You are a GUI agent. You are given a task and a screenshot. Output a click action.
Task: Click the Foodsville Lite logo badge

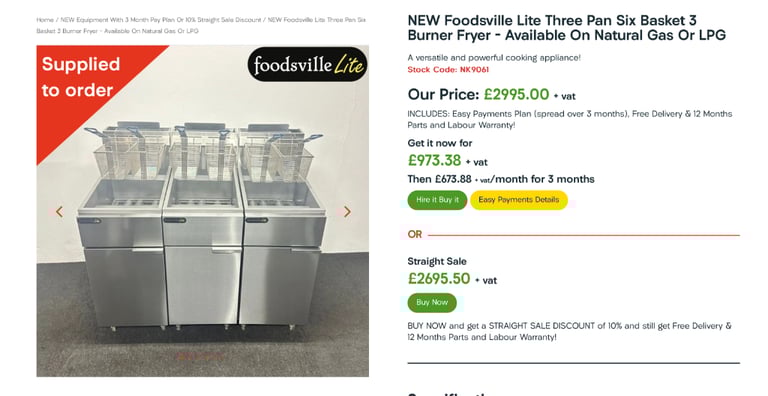coord(307,64)
